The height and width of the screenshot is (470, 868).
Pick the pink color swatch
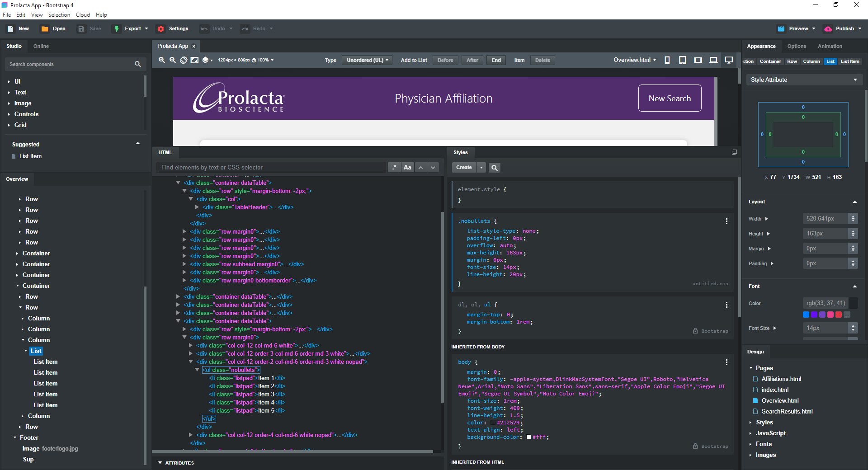tap(830, 315)
